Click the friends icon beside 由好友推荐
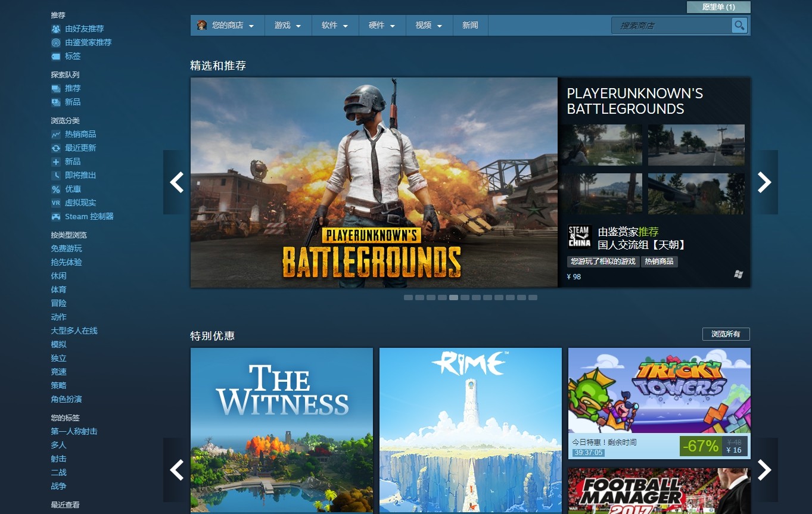Image resolution: width=812 pixels, height=514 pixels. click(56, 29)
